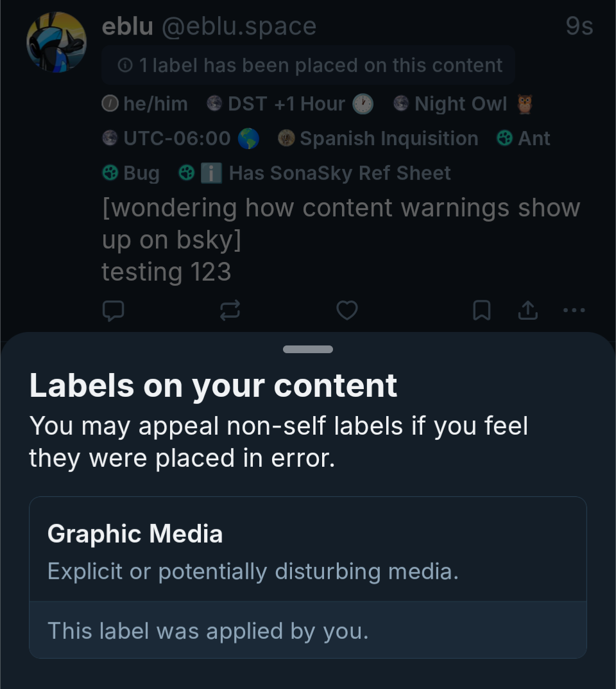Screen dimensions: 616x689
Task: Select the he/him label badge
Action: 145,104
